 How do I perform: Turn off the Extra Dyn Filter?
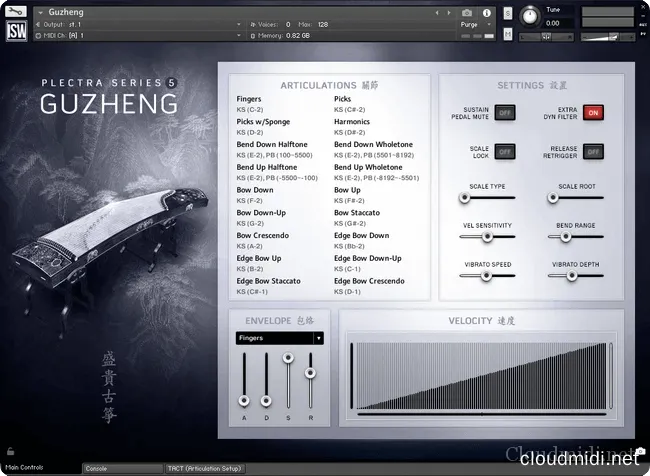pyautogui.click(x=593, y=113)
